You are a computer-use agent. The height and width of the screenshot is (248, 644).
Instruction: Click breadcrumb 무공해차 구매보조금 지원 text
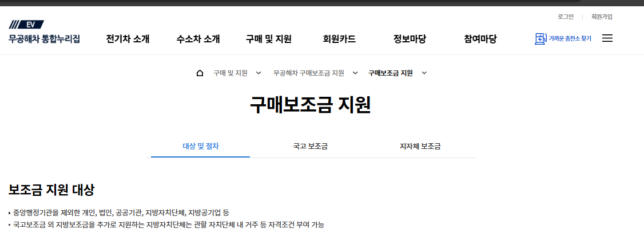click(309, 73)
